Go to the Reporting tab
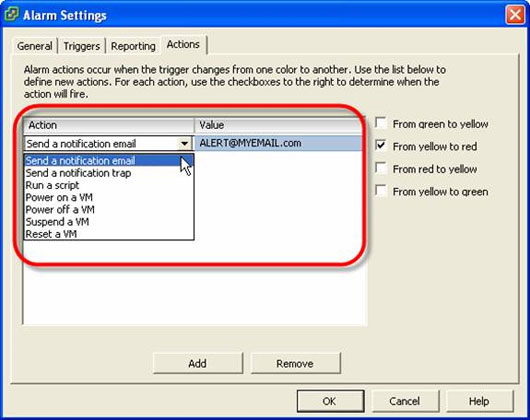This screenshot has height=420, width=530. 133,46
